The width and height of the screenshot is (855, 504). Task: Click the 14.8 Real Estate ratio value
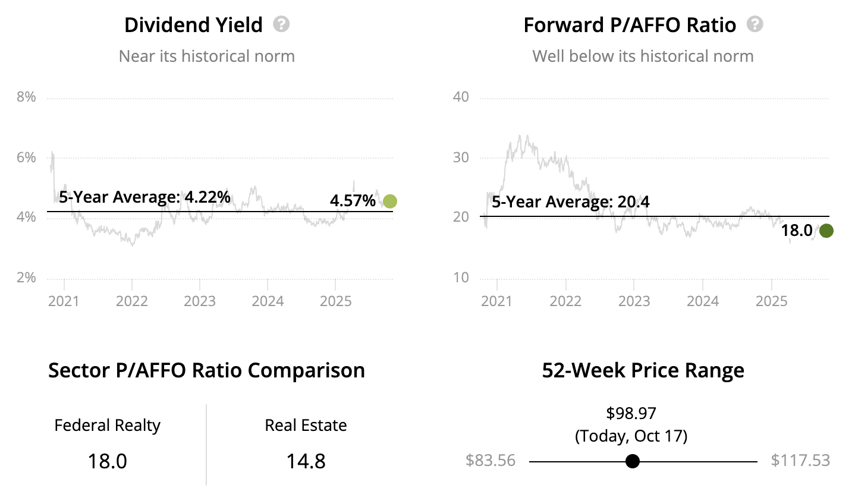coord(306,461)
